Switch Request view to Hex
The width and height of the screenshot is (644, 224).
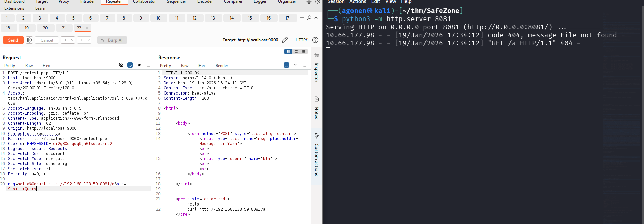pos(46,66)
